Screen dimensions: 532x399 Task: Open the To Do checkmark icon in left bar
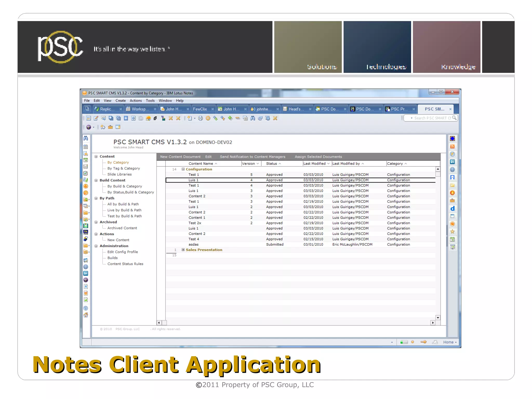pos(86,173)
